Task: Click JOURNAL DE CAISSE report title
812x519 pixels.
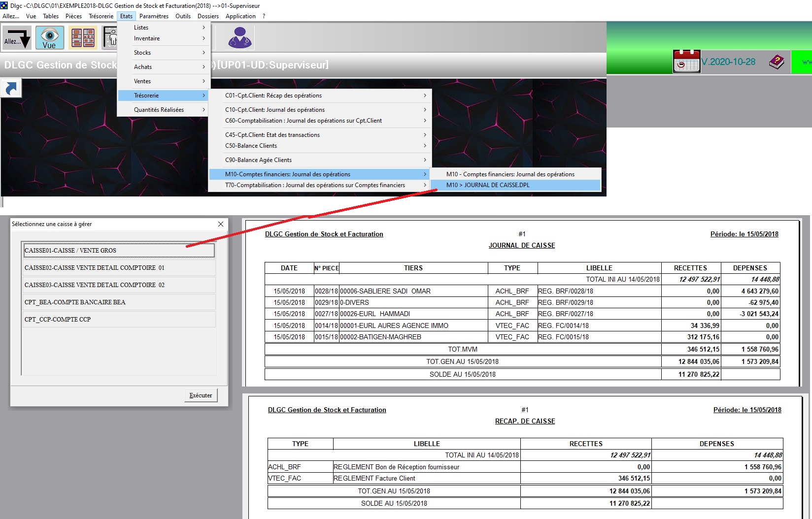Action: pos(522,245)
